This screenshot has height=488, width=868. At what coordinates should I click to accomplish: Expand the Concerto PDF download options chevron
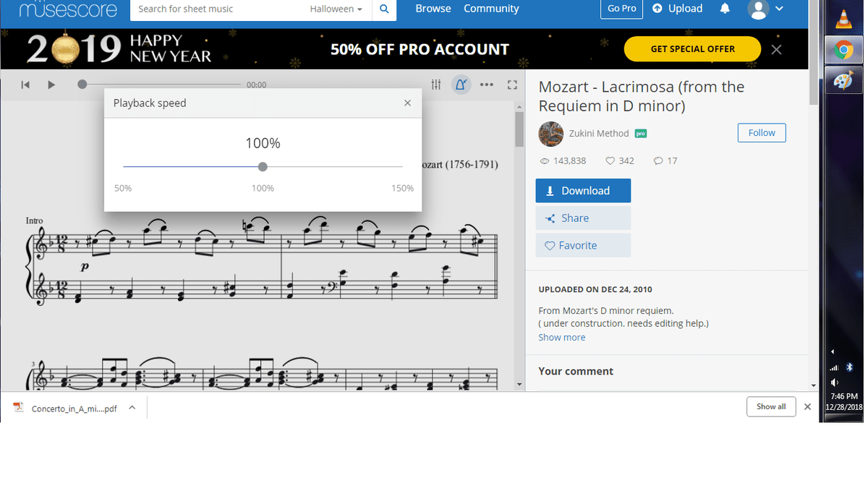pos(132,408)
